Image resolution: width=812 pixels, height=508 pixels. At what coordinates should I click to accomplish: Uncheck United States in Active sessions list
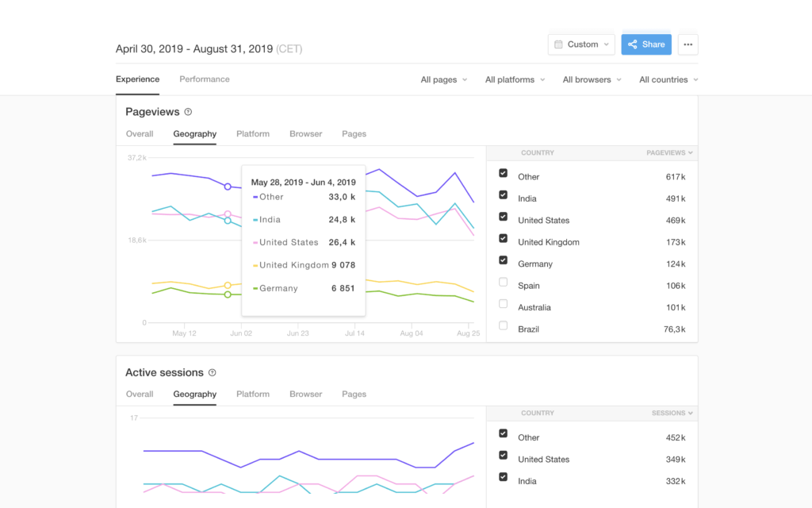point(504,455)
